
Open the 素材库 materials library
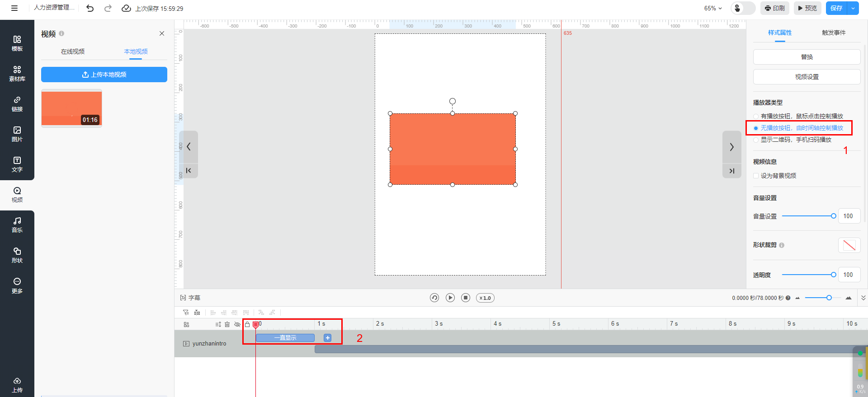coord(17,74)
